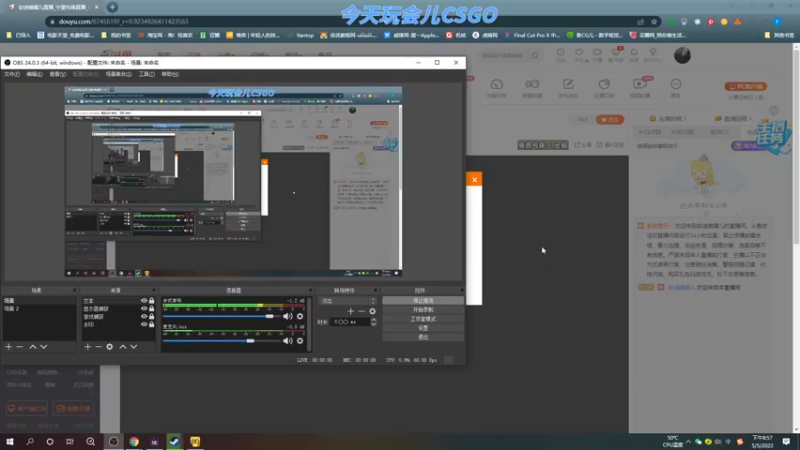Open transition properties gear icon
Viewport: 800px width, 450px height.
pyautogui.click(x=372, y=311)
